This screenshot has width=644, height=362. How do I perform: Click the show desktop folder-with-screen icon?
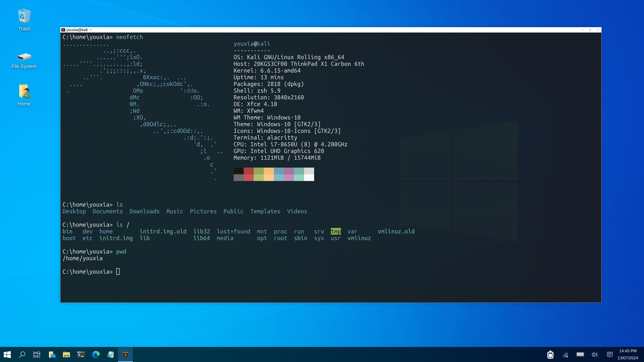52,354
